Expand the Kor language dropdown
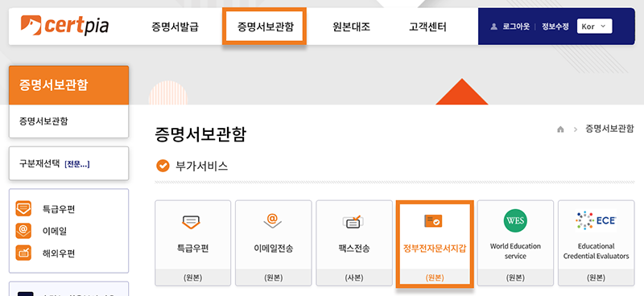Screen dimensions: 644x296 (x=594, y=27)
